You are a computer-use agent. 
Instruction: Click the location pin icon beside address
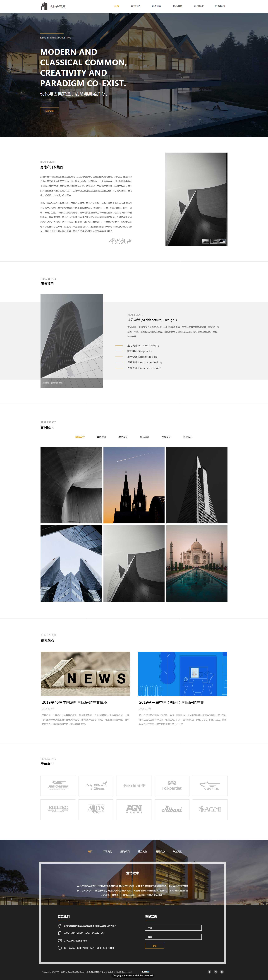pyautogui.click(x=60, y=926)
